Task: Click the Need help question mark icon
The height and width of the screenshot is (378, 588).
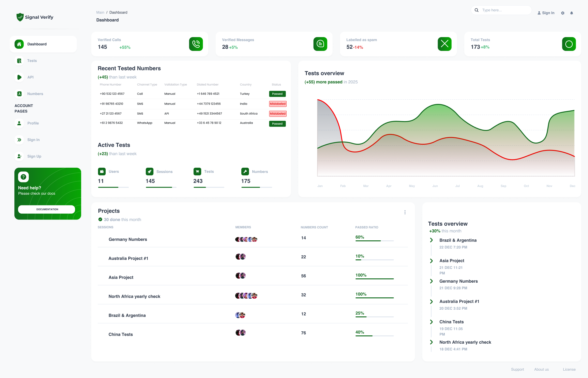Action: pos(23,177)
